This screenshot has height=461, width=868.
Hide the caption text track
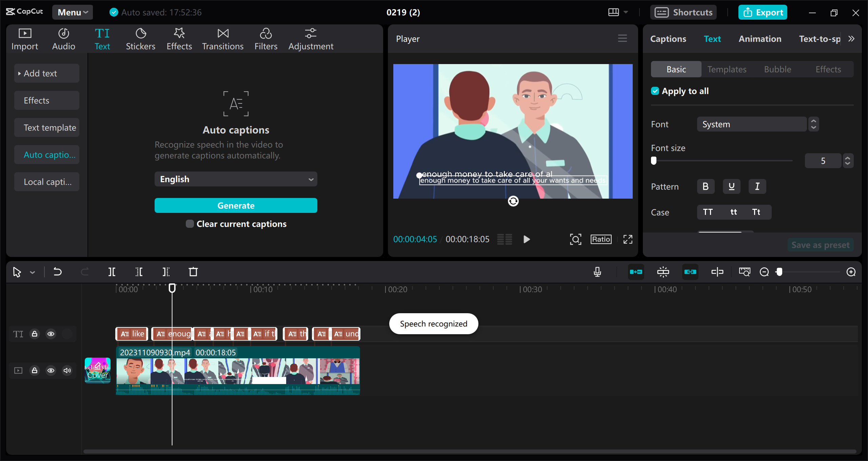click(51, 334)
